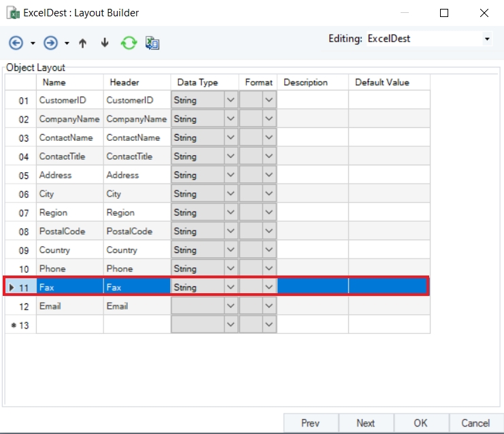
Task: Open the forward arrow's dropdown menu
Action: pyautogui.click(x=67, y=44)
